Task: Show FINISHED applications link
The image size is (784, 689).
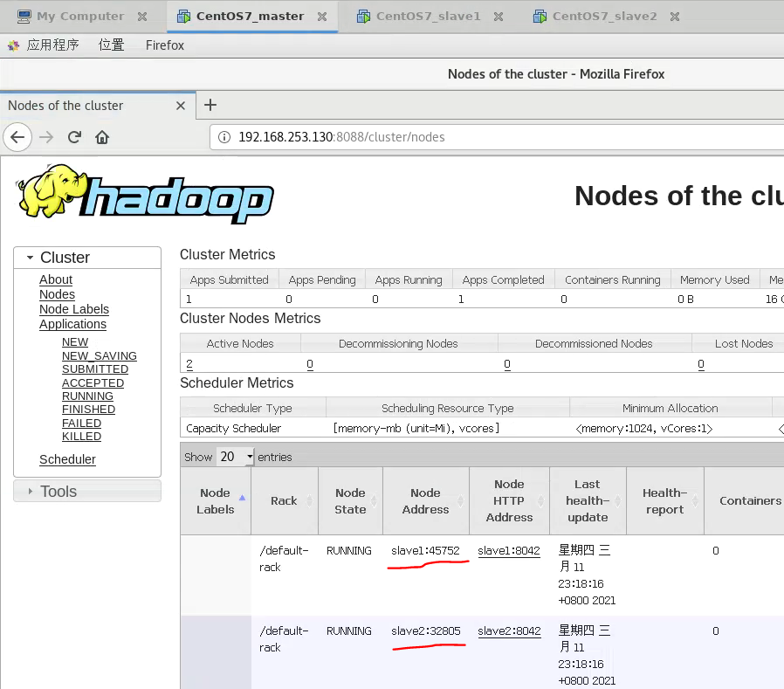Action: pos(88,410)
